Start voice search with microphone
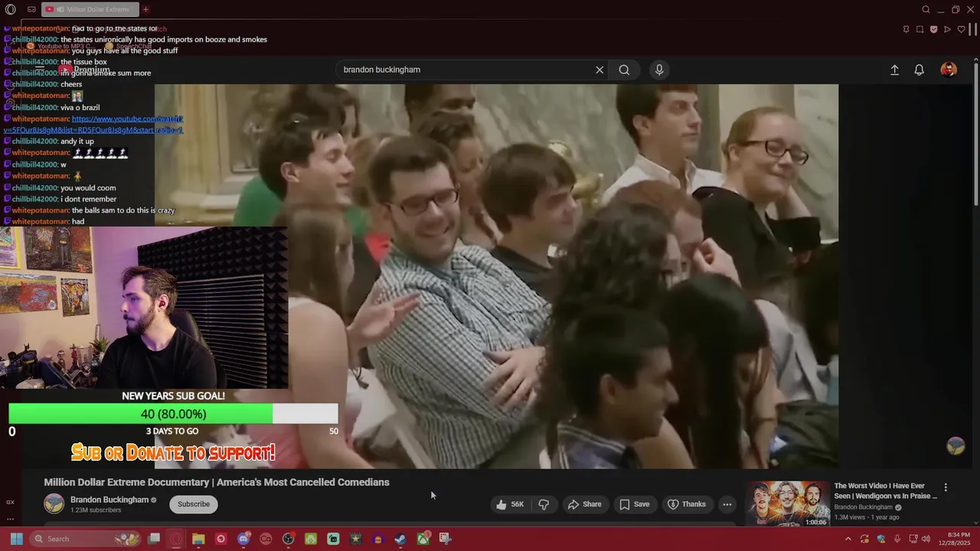The image size is (980, 551). coord(659,70)
